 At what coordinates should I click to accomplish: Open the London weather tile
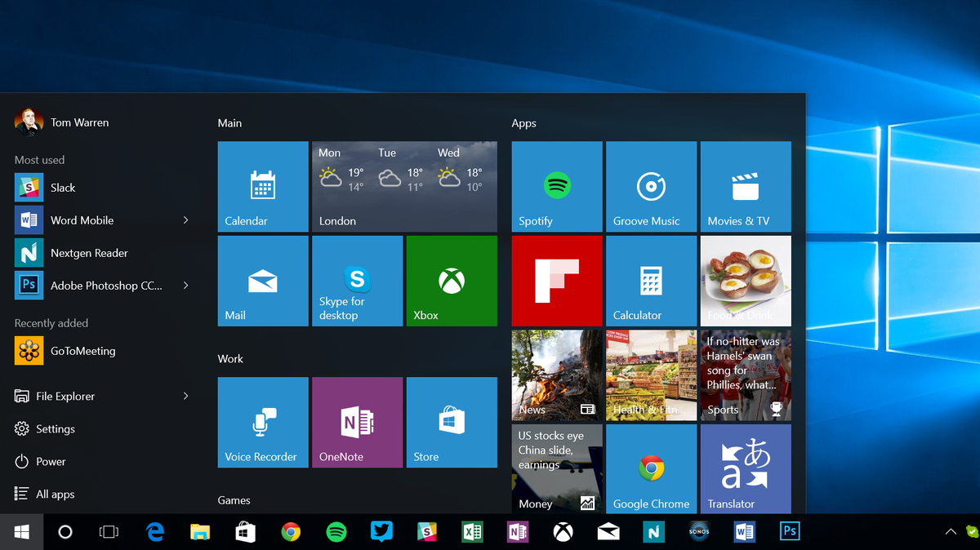404,187
